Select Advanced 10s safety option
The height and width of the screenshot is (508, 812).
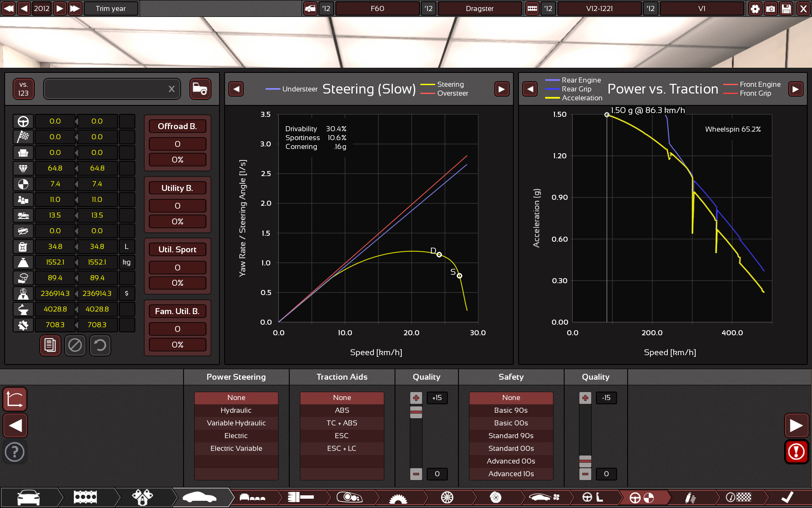[511, 474]
